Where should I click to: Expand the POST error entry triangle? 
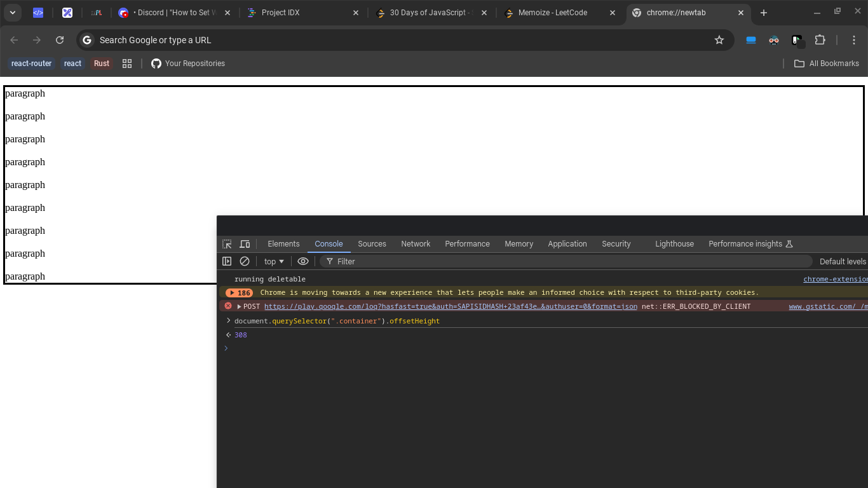(x=239, y=307)
